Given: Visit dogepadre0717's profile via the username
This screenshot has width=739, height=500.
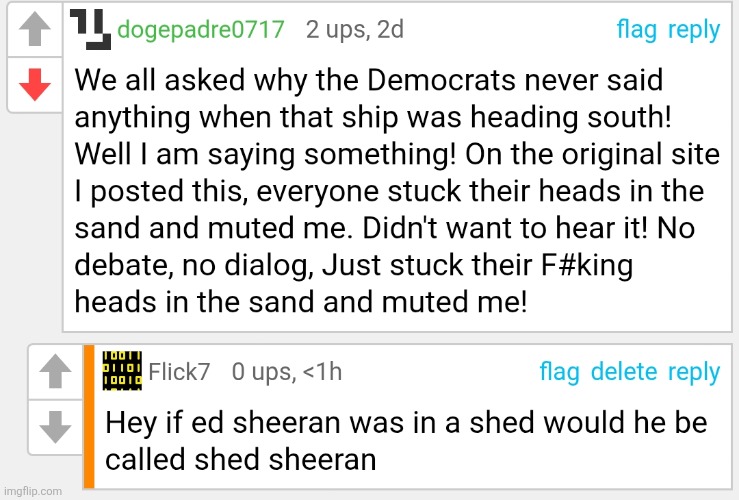Looking at the screenshot, I should (x=201, y=30).
